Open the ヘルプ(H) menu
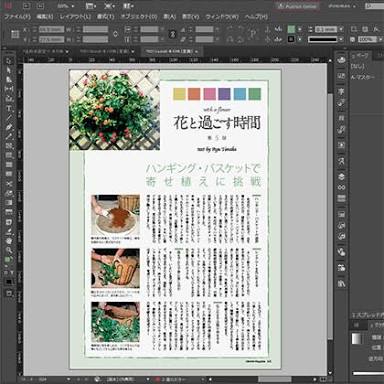384x384 pixels. coord(256,16)
